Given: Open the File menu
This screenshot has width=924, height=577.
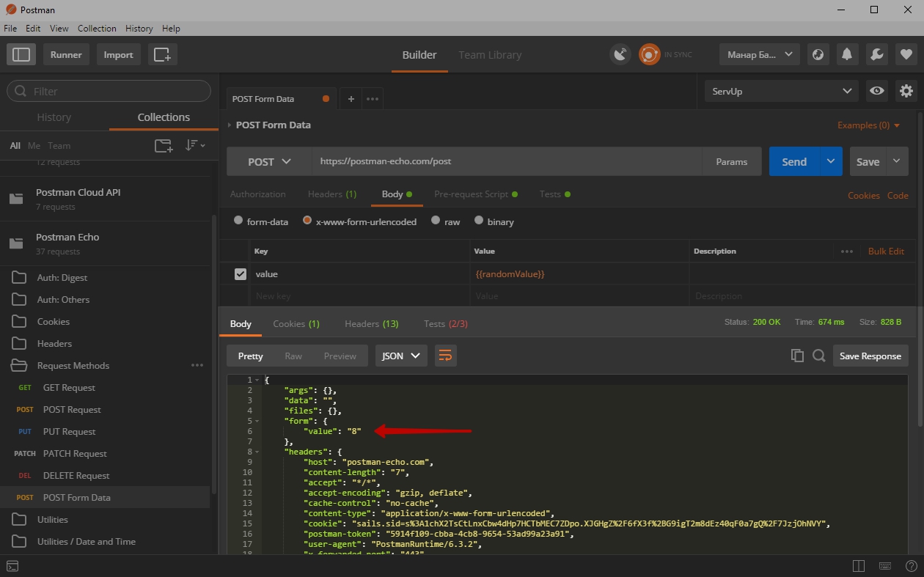Looking at the screenshot, I should [x=10, y=29].
